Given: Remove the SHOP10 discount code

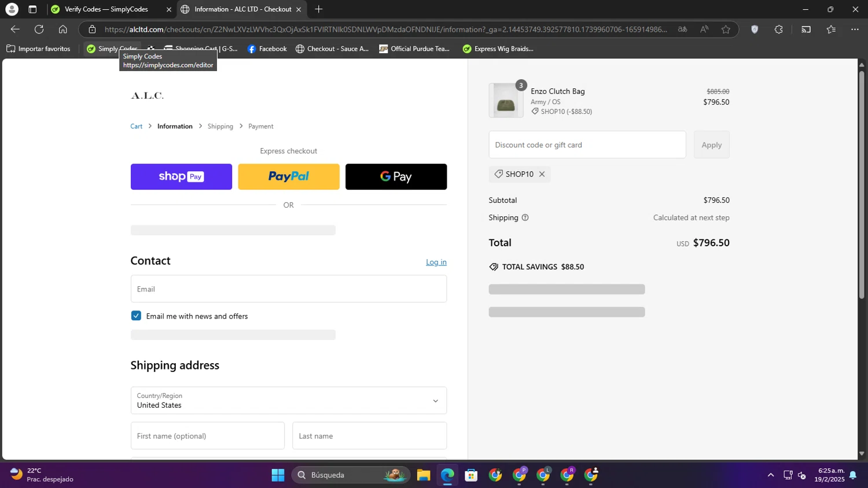Looking at the screenshot, I should (x=542, y=174).
